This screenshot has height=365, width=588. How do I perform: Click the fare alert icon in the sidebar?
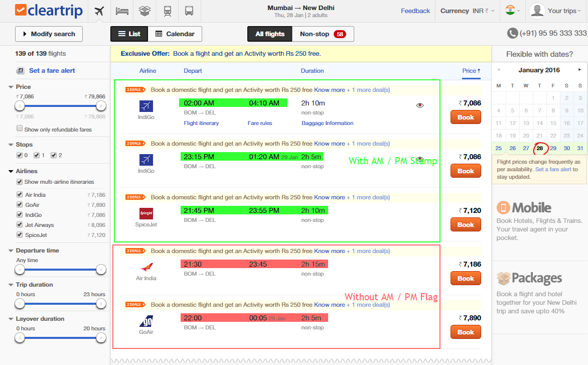[20, 70]
